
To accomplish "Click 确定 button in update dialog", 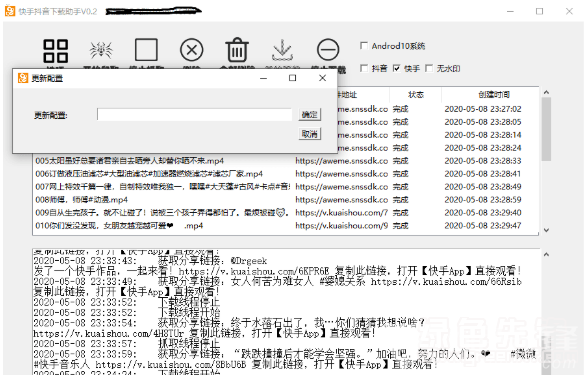I will pyautogui.click(x=310, y=115).
